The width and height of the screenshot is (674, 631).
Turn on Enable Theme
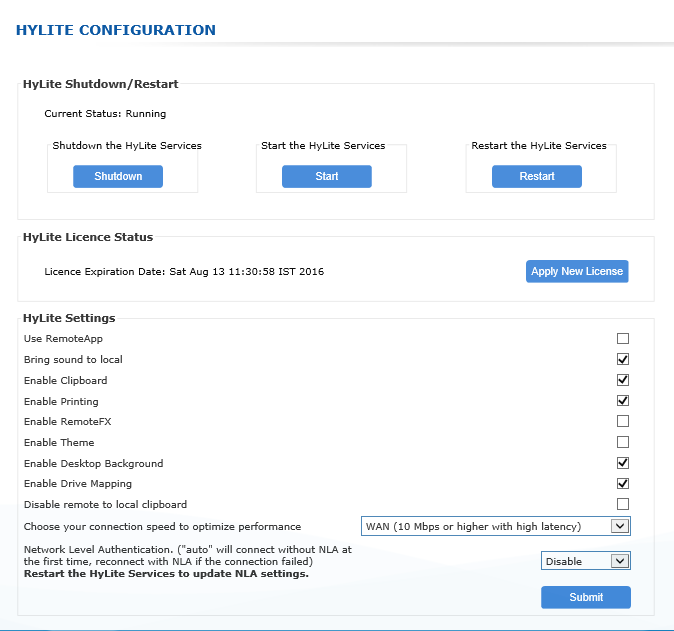tap(623, 442)
